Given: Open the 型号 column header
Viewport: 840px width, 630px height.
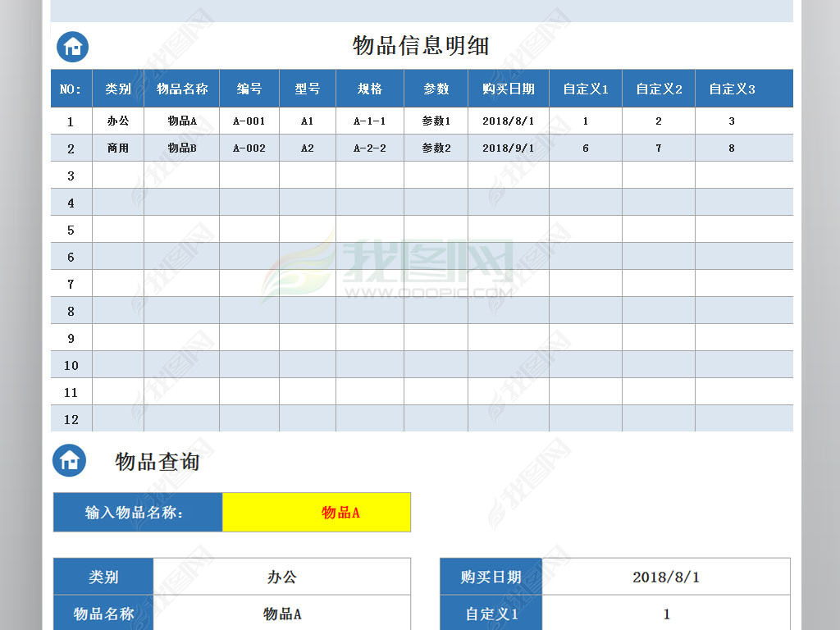Looking at the screenshot, I should (307, 89).
